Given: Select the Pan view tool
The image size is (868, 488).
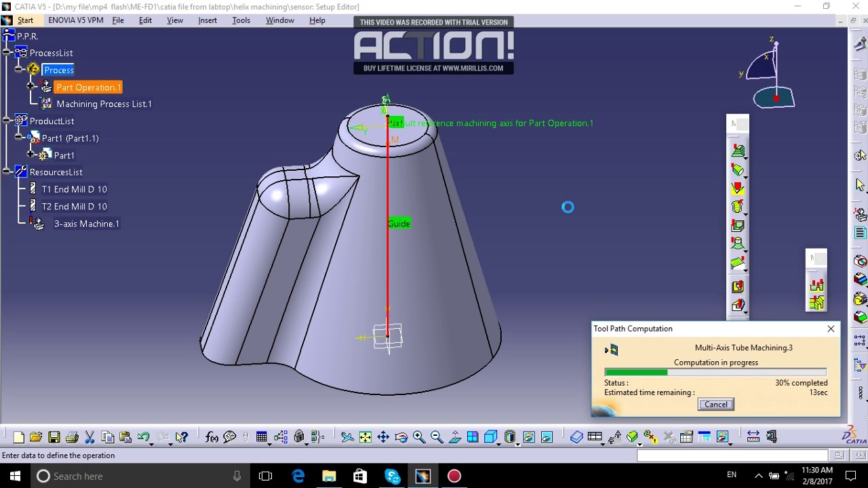Looking at the screenshot, I should (383, 437).
